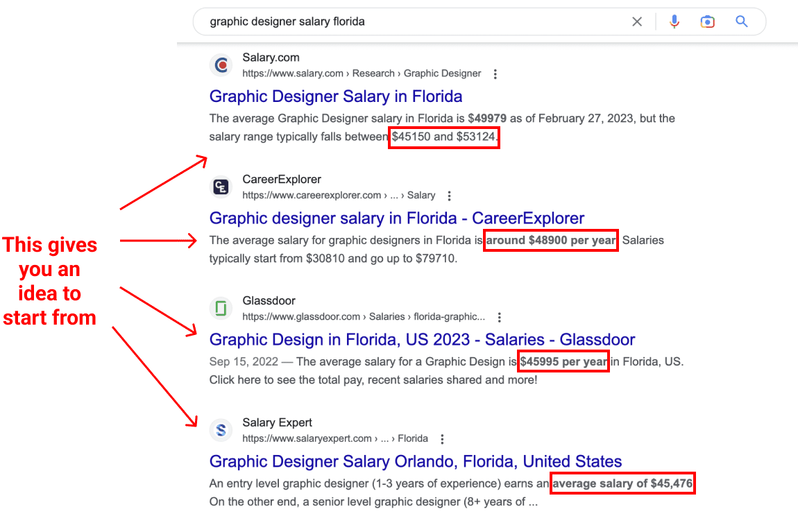Open the Glassdoor salaries page link
This screenshot has height=532, width=798.
pyautogui.click(x=422, y=339)
